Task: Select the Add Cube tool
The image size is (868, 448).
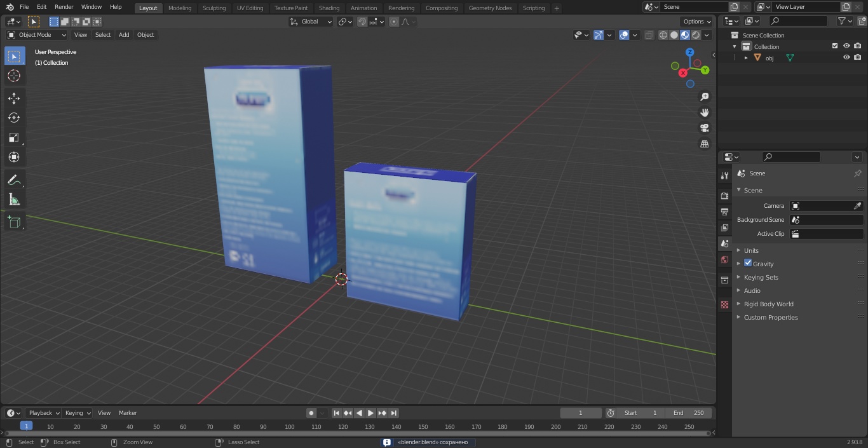Action: tap(14, 222)
